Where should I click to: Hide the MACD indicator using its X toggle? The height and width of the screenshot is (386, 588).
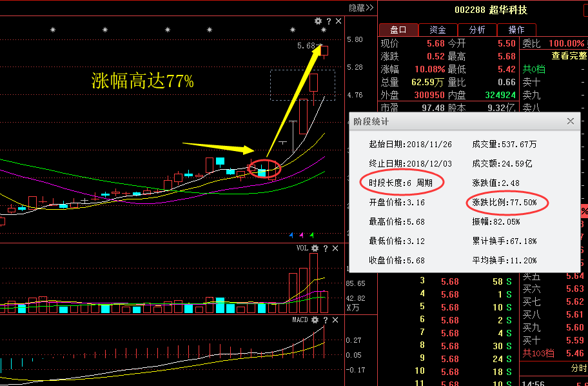tap(335, 320)
